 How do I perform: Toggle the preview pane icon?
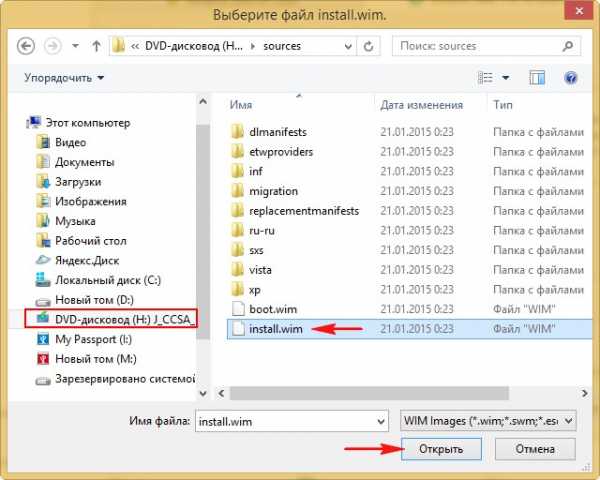[537, 78]
